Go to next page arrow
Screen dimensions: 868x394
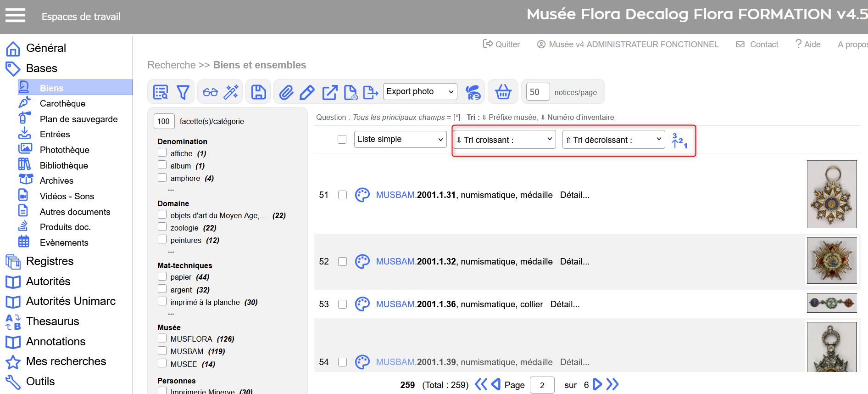[597, 384]
